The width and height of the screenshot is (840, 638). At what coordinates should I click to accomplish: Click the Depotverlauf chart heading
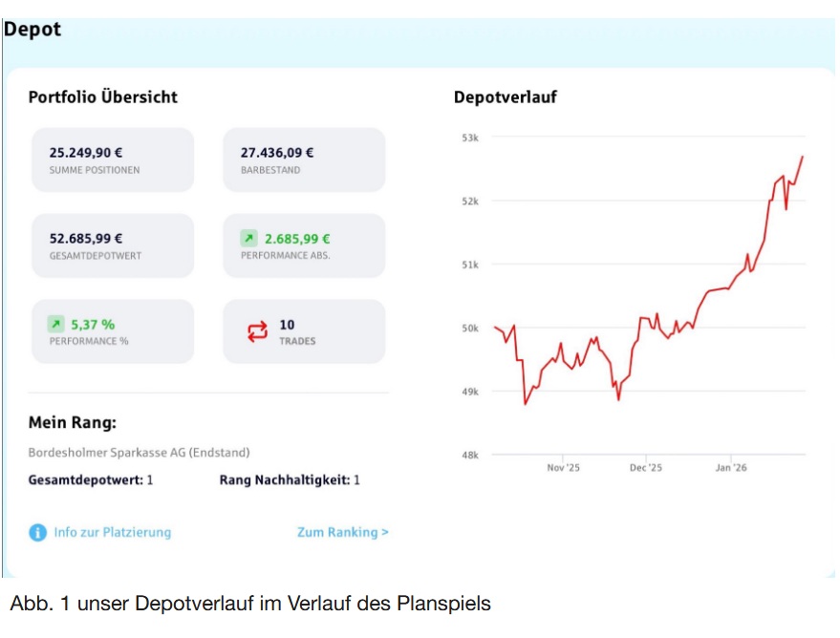click(x=505, y=97)
